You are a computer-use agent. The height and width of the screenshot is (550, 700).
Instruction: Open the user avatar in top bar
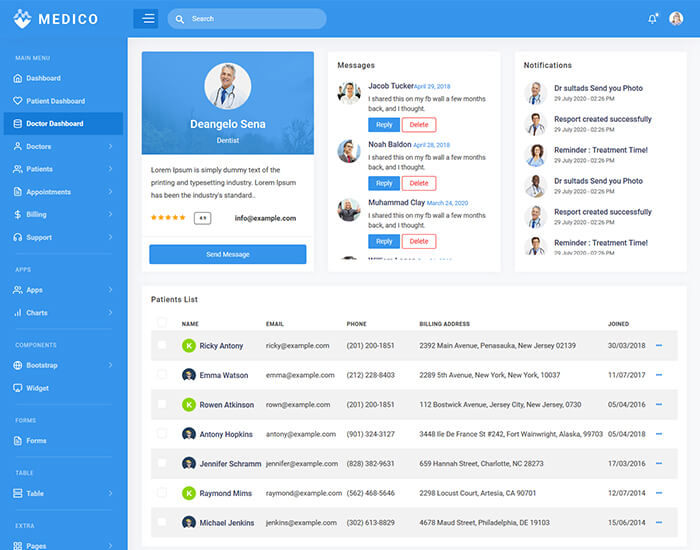click(676, 18)
